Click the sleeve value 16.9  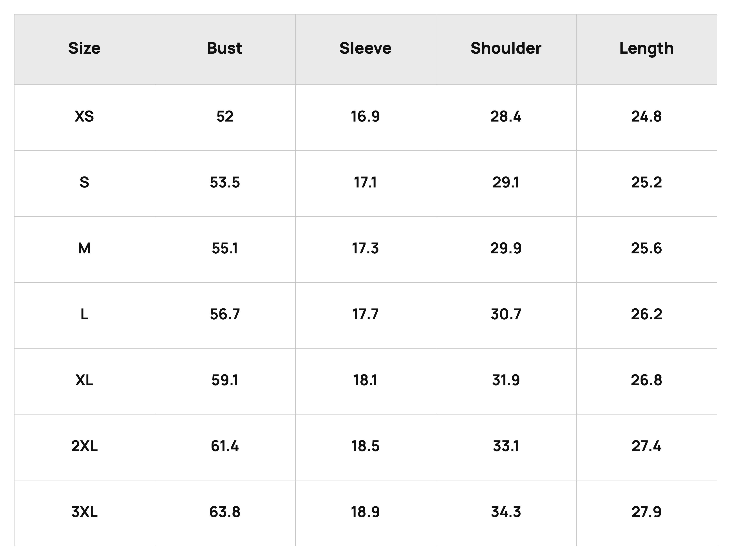[x=365, y=117]
